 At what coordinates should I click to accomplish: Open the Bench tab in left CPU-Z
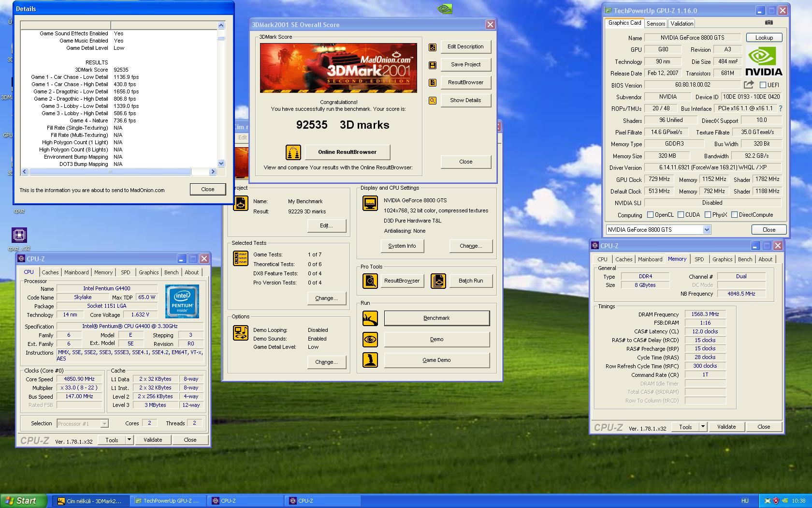[x=171, y=272]
